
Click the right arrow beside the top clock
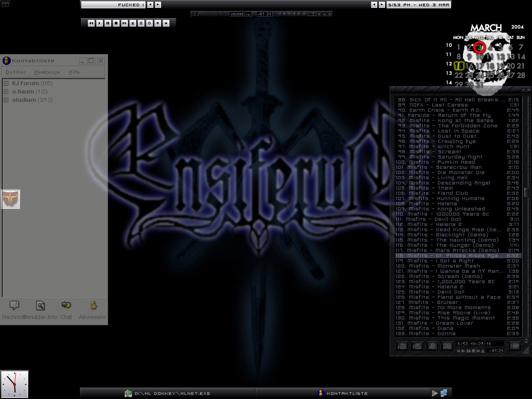[x=382, y=5]
